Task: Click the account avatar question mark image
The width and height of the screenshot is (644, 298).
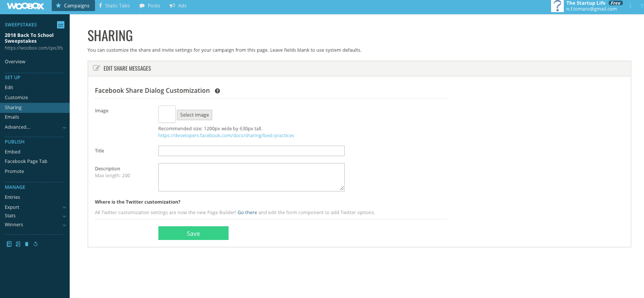Action: pos(557,6)
